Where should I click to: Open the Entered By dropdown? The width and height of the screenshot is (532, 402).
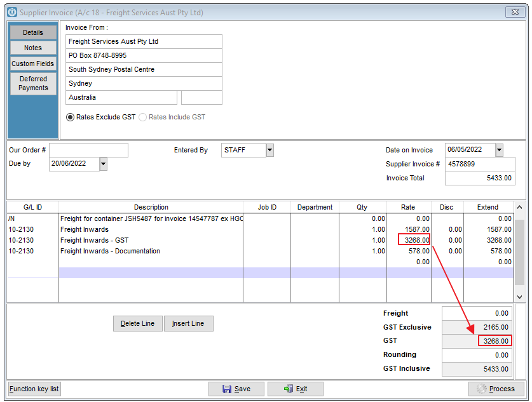coord(269,150)
